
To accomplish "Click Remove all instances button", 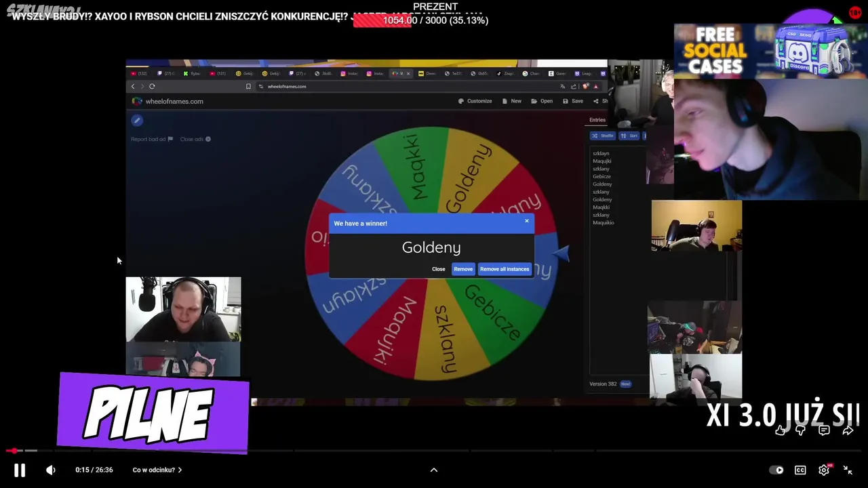I will point(505,269).
